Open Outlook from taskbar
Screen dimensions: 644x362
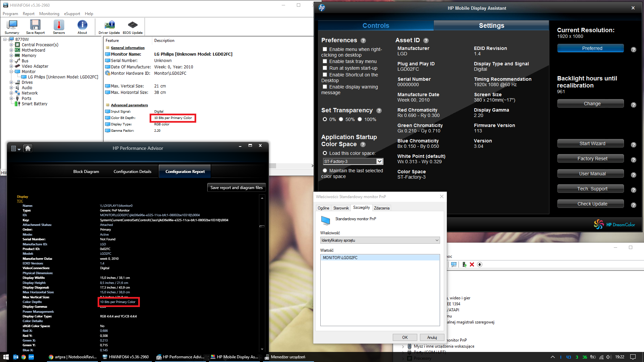16,357
